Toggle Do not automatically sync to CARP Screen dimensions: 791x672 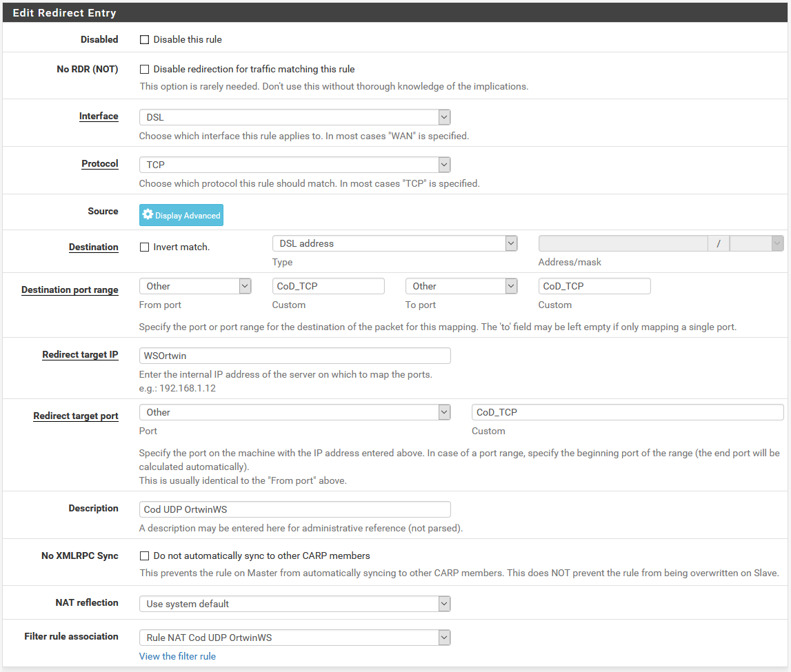click(x=145, y=556)
